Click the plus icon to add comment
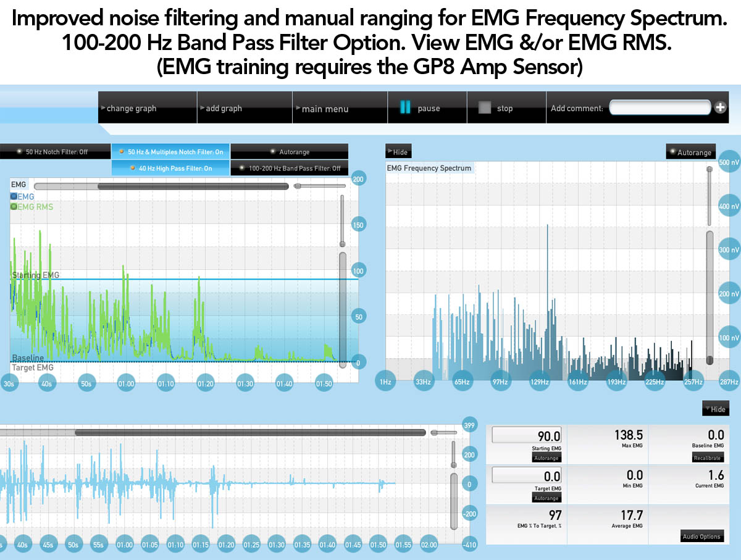Screen dimensions: 741x560 [720, 107]
